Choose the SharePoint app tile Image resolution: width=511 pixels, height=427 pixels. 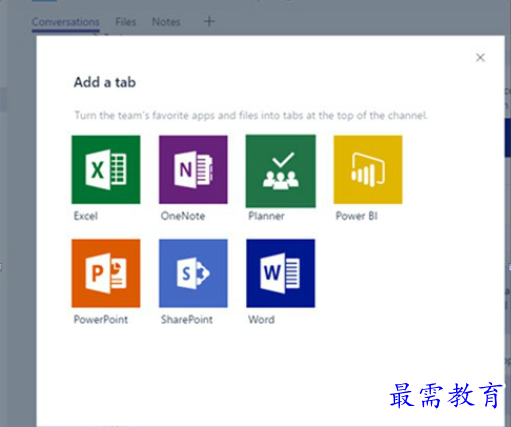tap(193, 273)
